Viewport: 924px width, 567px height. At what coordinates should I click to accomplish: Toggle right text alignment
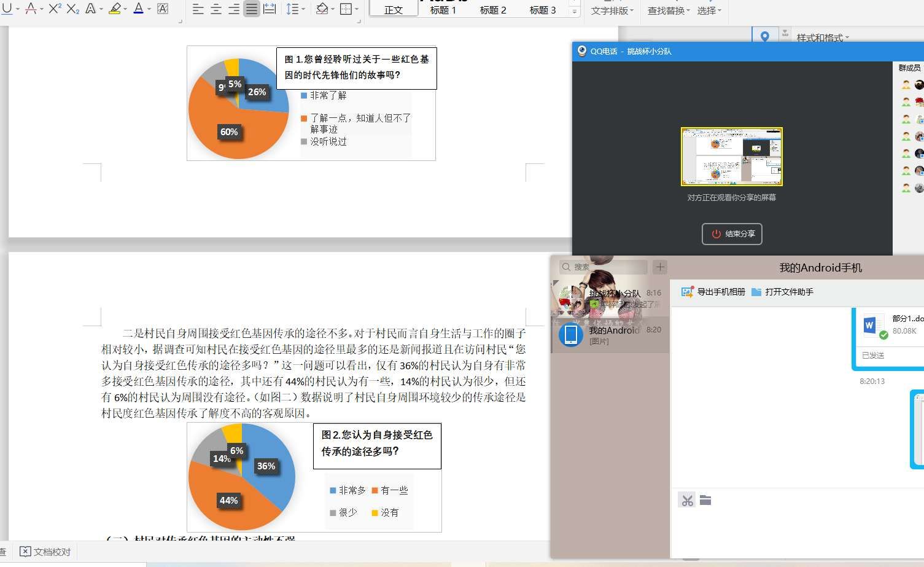(234, 9)
